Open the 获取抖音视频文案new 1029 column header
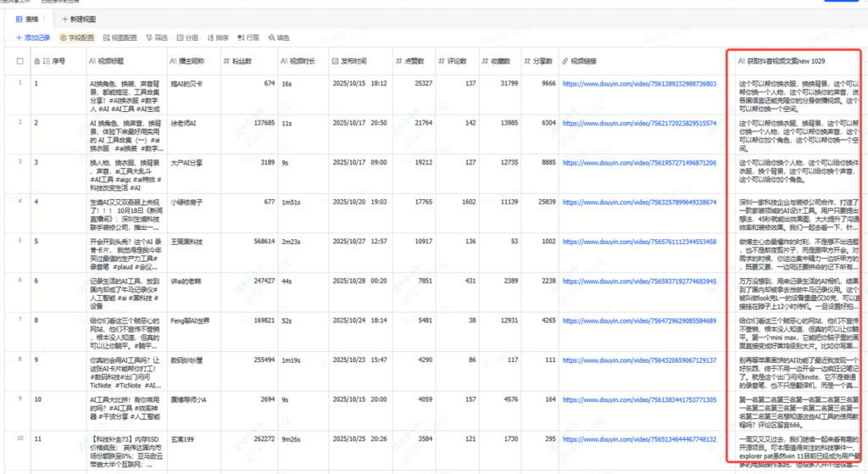 point(793,61)
